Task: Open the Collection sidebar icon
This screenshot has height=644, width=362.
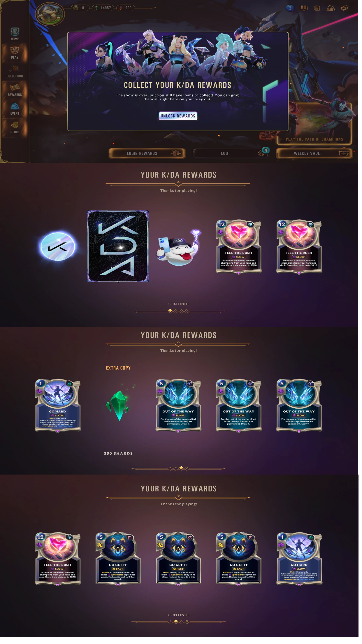Action: (x=15, y=71)
